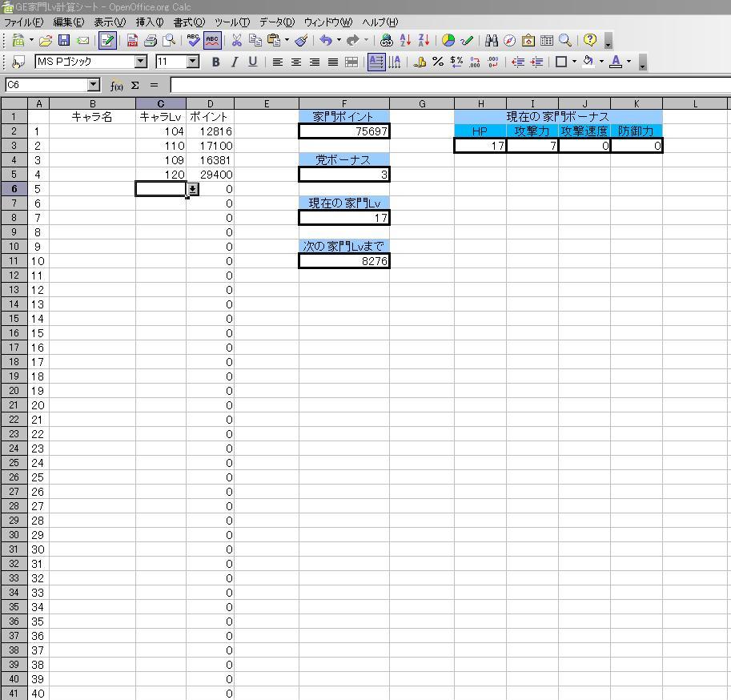The height and width of the screenshot is (700, 731).
Task: Toggle AutoSpellcheck on or off
Action: point(212,40)
